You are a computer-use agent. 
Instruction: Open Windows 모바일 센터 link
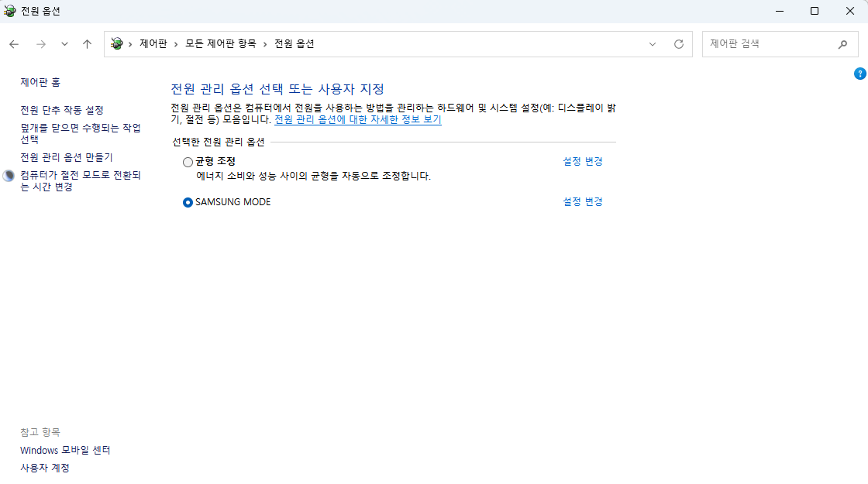click(65, 450)
